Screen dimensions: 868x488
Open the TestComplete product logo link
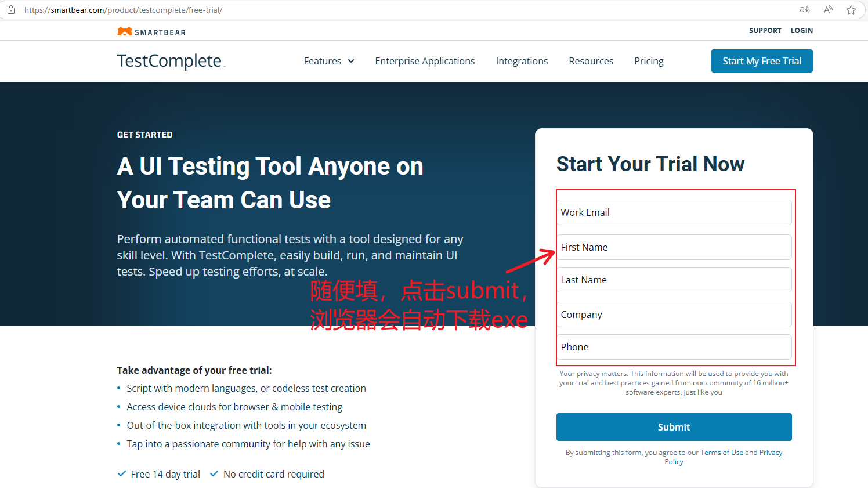[171, 61]
